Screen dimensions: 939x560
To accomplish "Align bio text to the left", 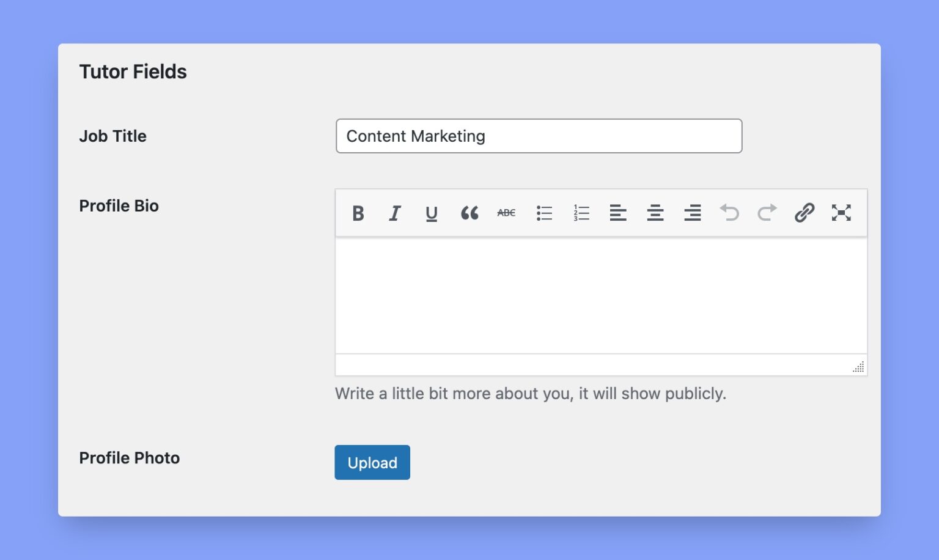I will coord(618,213).
